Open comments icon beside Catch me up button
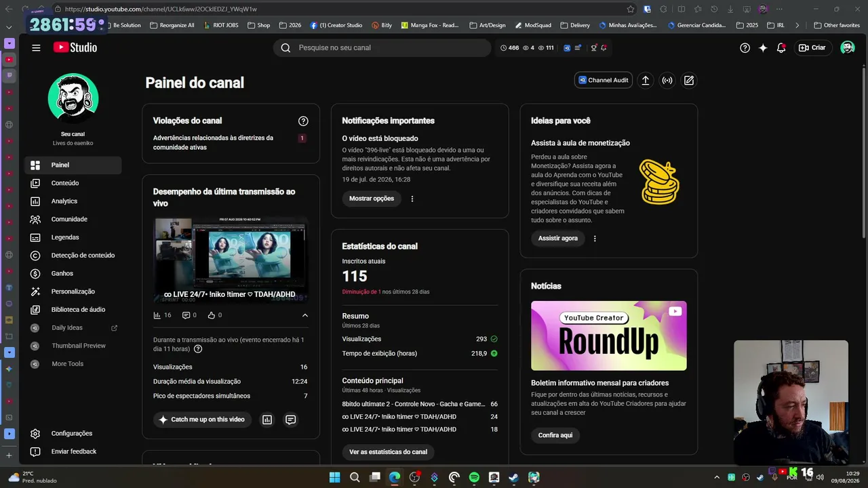868x488 pixels. [x=290, y=420]
